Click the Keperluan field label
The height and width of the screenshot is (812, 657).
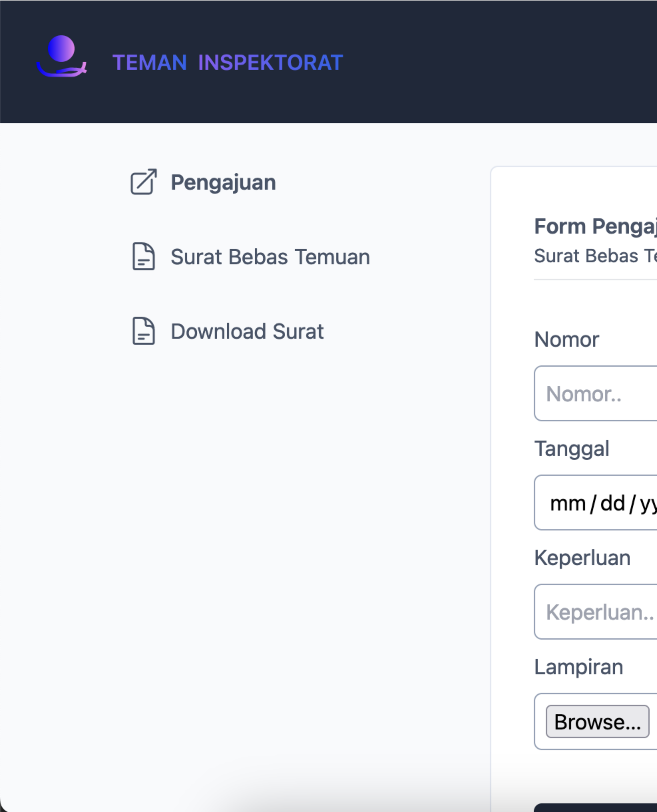click(582, 558)
